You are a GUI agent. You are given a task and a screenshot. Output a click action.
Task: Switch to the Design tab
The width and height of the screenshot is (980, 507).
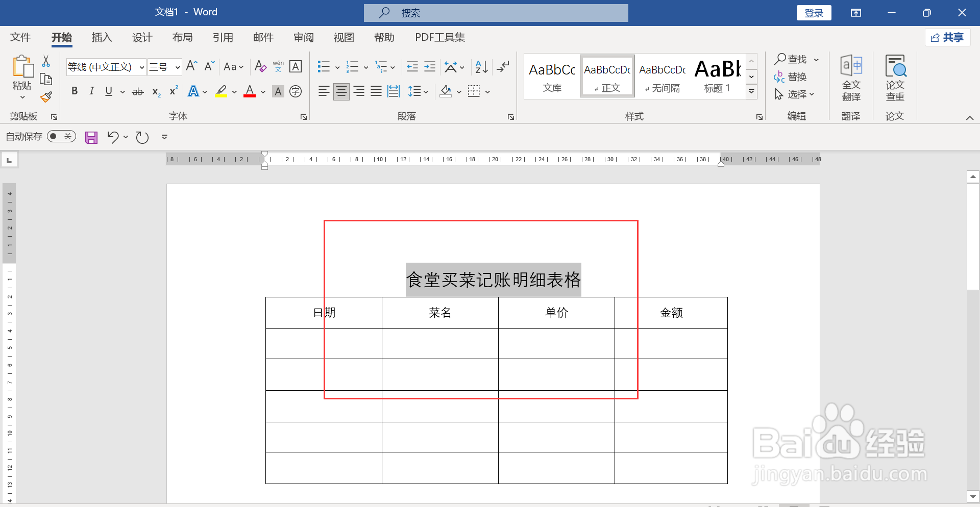pyautogui.click(x=142, y=37)
